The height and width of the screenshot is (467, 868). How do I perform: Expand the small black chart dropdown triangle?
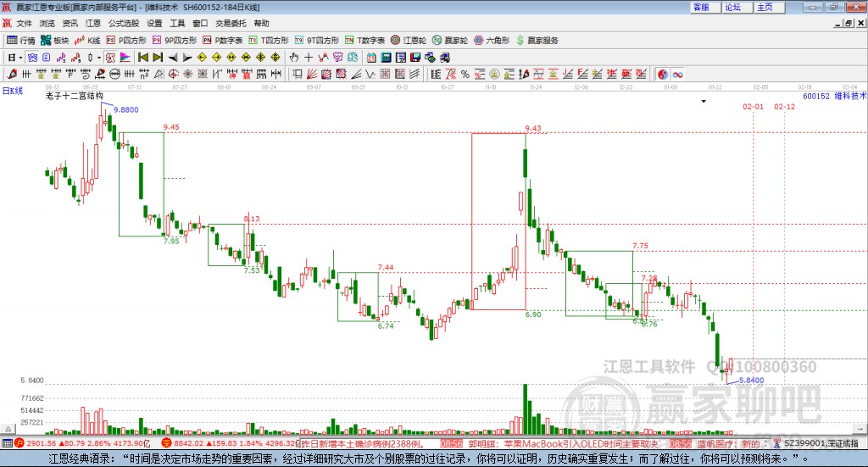[704, 101]
